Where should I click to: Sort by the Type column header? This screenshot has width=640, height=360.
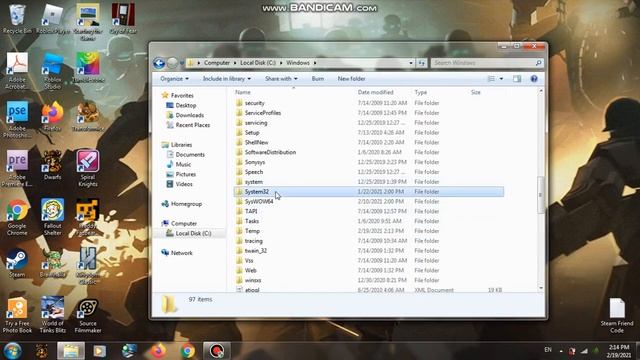[420, 92]
